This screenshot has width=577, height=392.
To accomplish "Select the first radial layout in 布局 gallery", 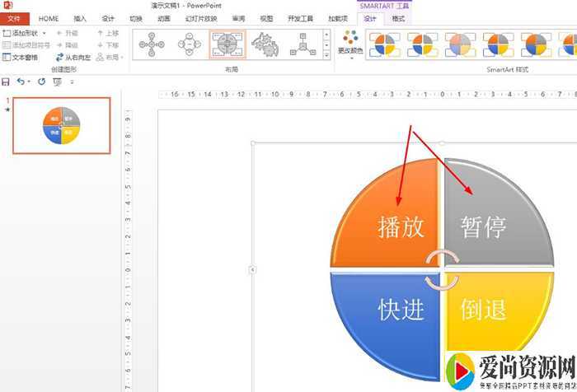I will click(150, 44).
